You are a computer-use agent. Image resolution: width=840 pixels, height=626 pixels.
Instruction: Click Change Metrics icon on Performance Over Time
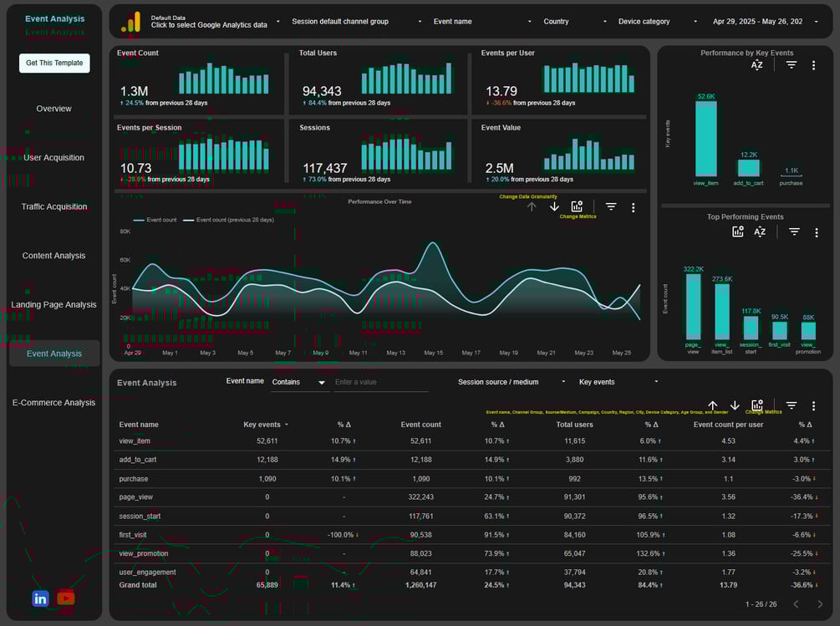tap(577, 206)
